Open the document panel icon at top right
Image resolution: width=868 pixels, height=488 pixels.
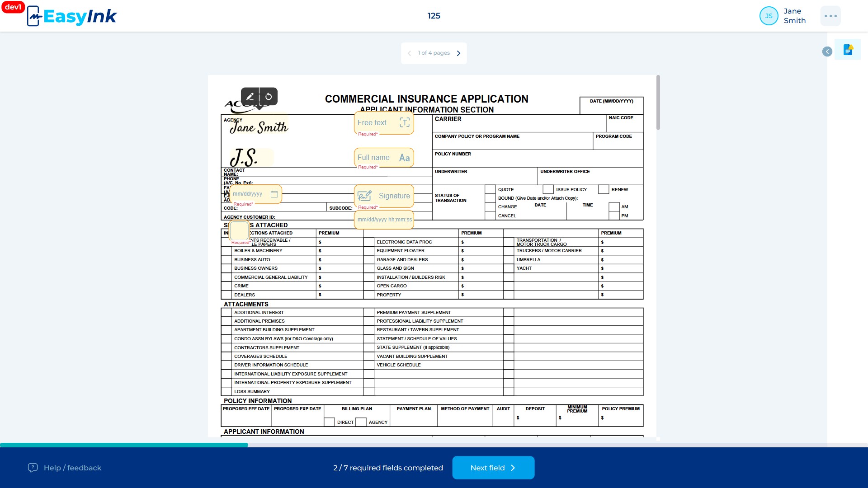pos(848,50)
